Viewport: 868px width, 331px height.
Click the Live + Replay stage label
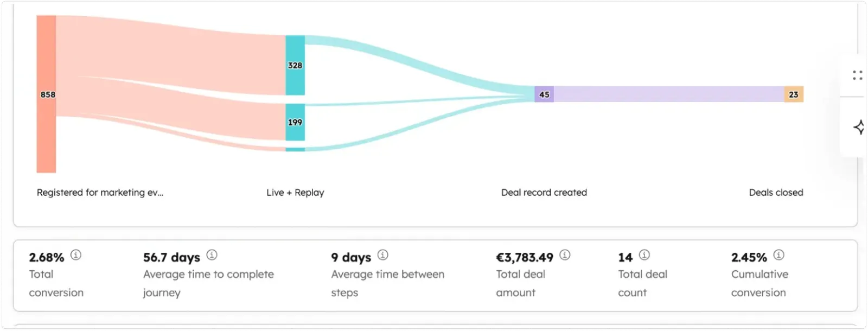(x=295, y=192)
